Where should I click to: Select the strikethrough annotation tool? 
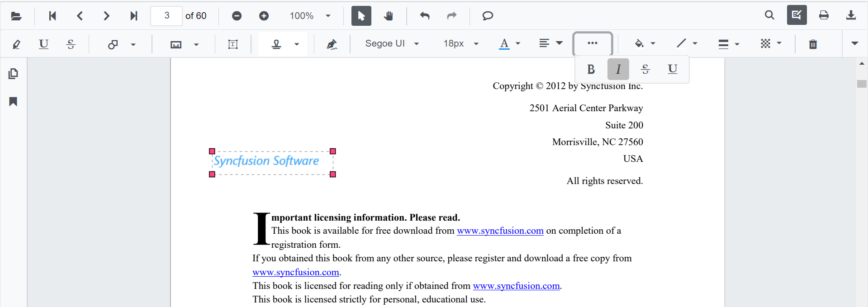pyautogui.click(x=71, y=44)
